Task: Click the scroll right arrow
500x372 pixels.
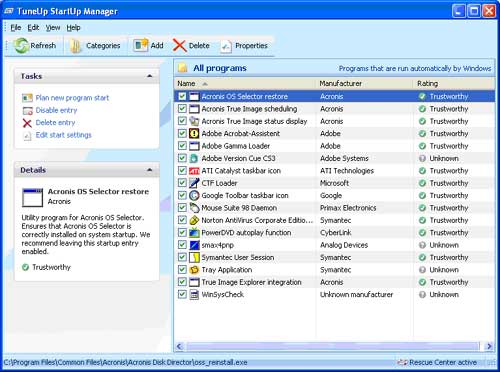Action: tap(489, 346)
